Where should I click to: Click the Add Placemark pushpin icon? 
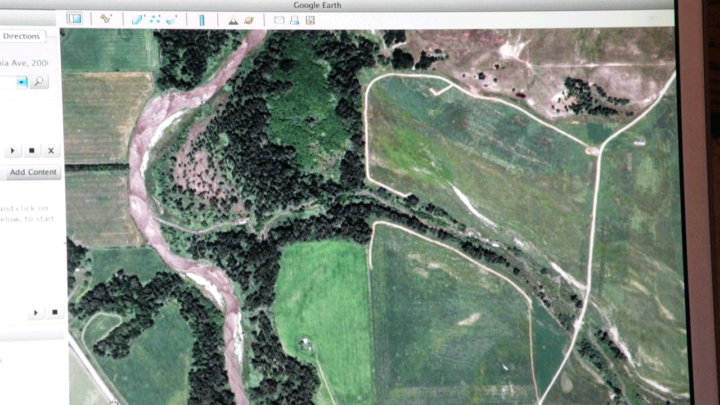(106, 18)
